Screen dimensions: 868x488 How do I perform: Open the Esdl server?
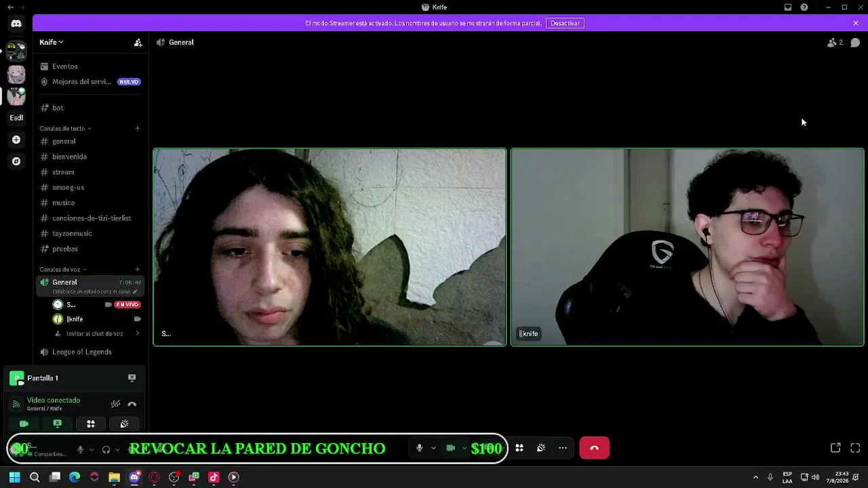coord(16,118)
